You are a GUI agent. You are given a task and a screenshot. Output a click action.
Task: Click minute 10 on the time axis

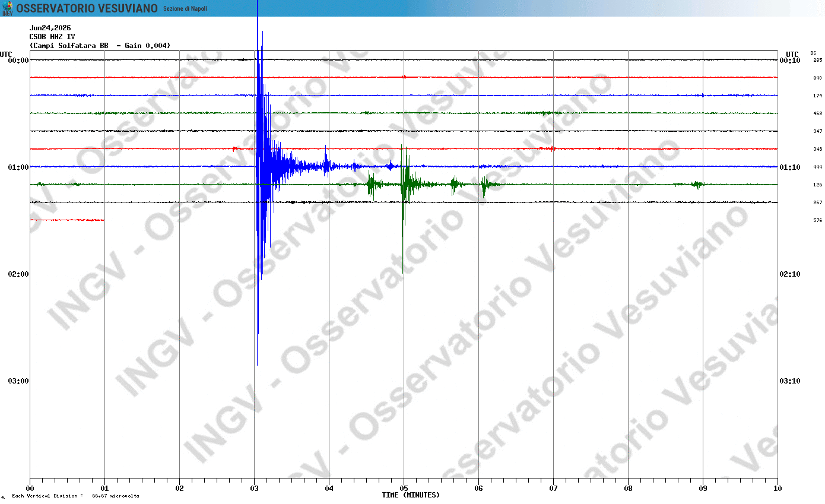(x=778, y=489)
